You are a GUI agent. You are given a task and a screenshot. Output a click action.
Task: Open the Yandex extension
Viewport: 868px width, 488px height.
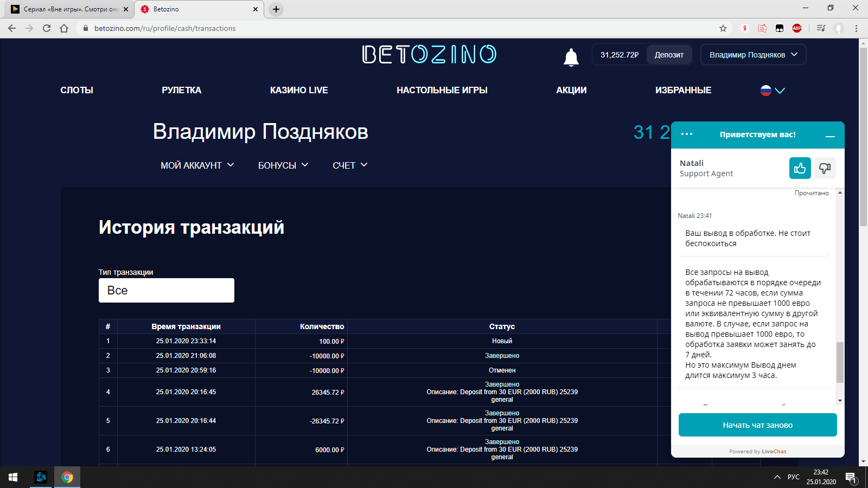pos(745,28)
